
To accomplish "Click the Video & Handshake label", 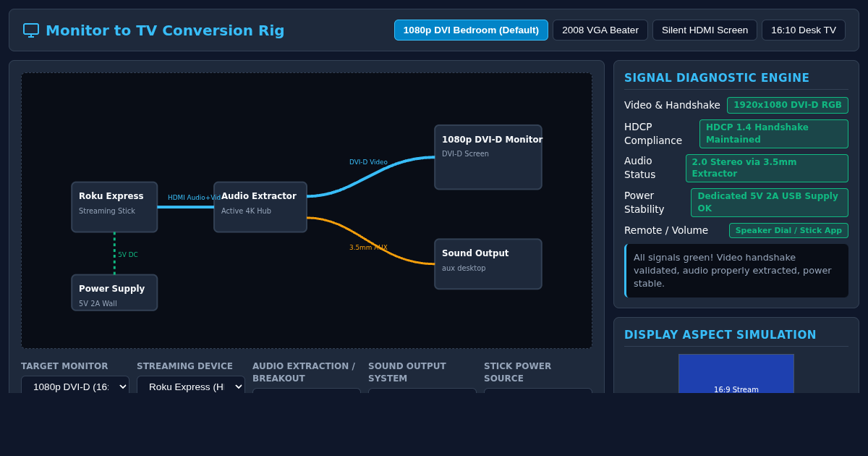I will 672,105.
